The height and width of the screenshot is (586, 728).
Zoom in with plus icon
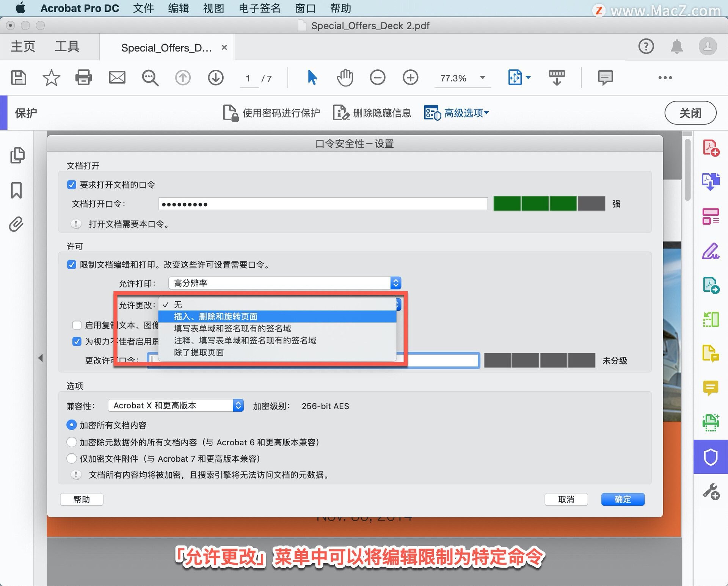pyautogui.click(x=410, y=78)
